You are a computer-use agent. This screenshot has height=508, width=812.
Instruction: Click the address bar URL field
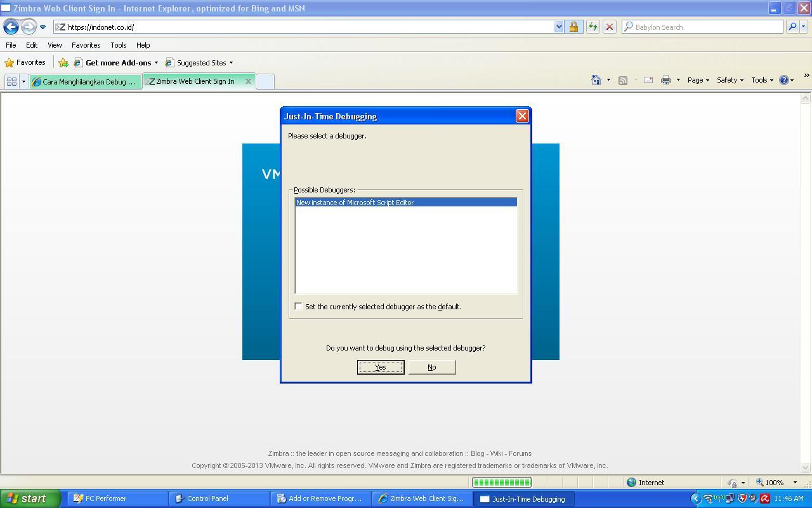pos(304,27)
